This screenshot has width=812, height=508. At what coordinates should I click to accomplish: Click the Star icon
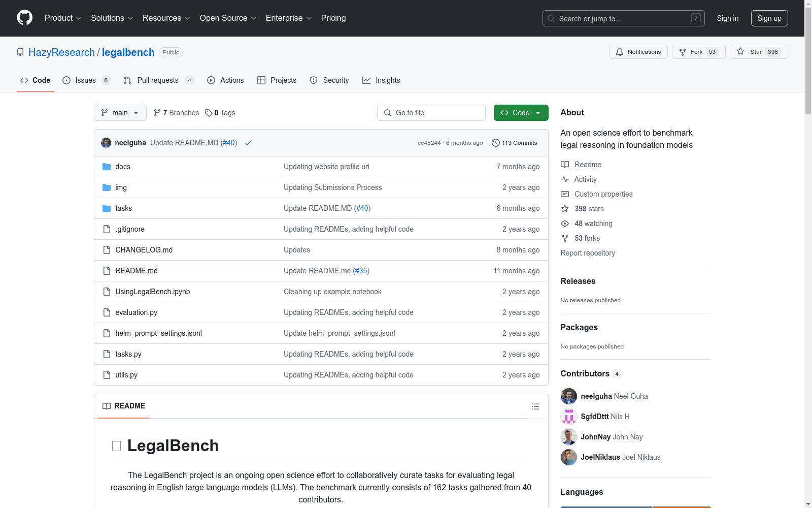740,51
